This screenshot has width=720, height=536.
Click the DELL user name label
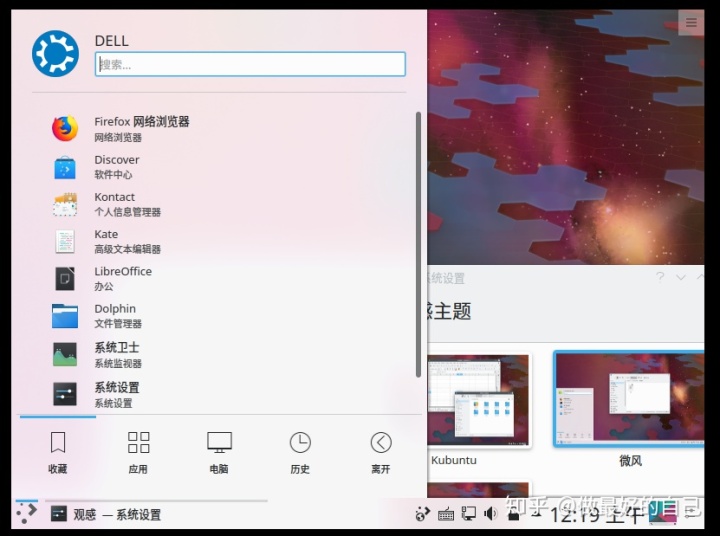[x=112, y=41]
